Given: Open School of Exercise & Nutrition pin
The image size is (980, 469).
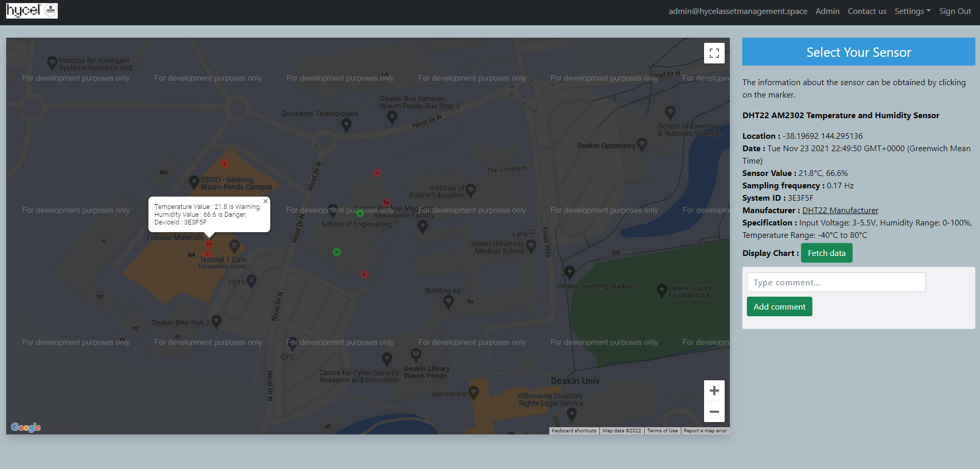Looking at the screenshot, I should point(670,112).
